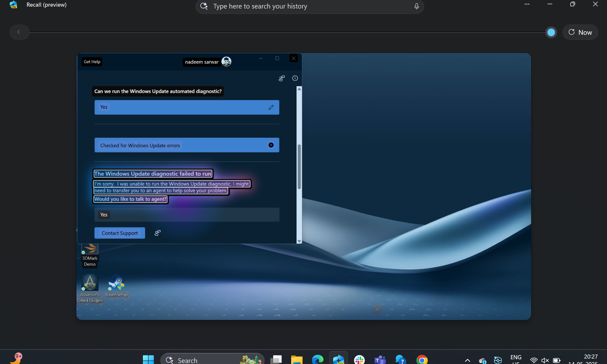607x364 pixels.
Task: Launch Google Chrome from the taskbar
Action: point(422,360)
